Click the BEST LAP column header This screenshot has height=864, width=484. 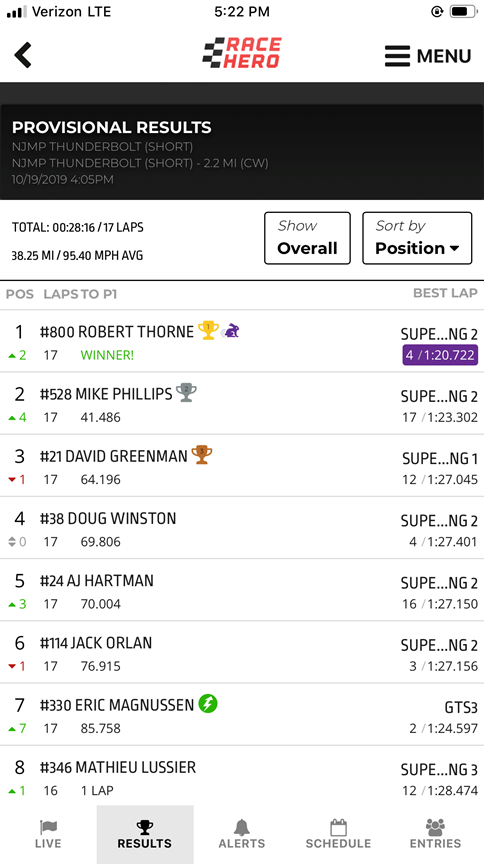coord(445,293)
